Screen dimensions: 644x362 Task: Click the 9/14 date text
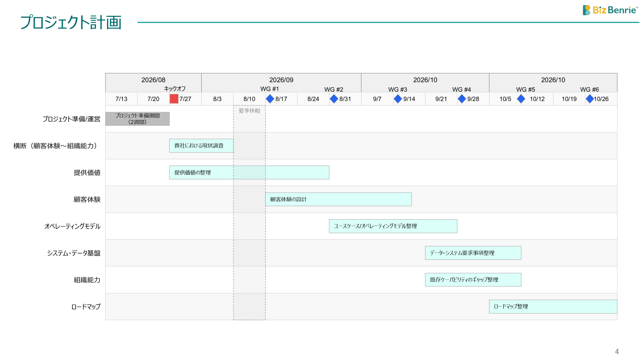pyautogui.click(x=409, y=99)
